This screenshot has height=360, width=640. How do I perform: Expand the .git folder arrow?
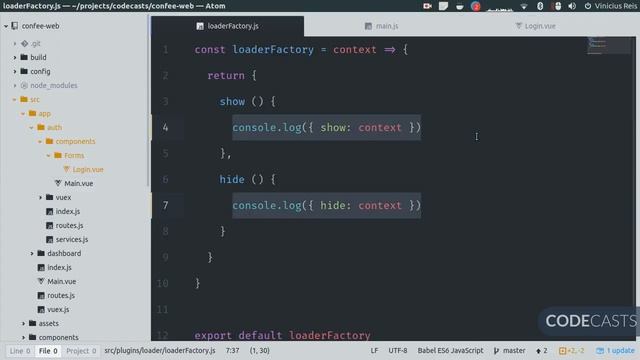(x=15, y=43)
